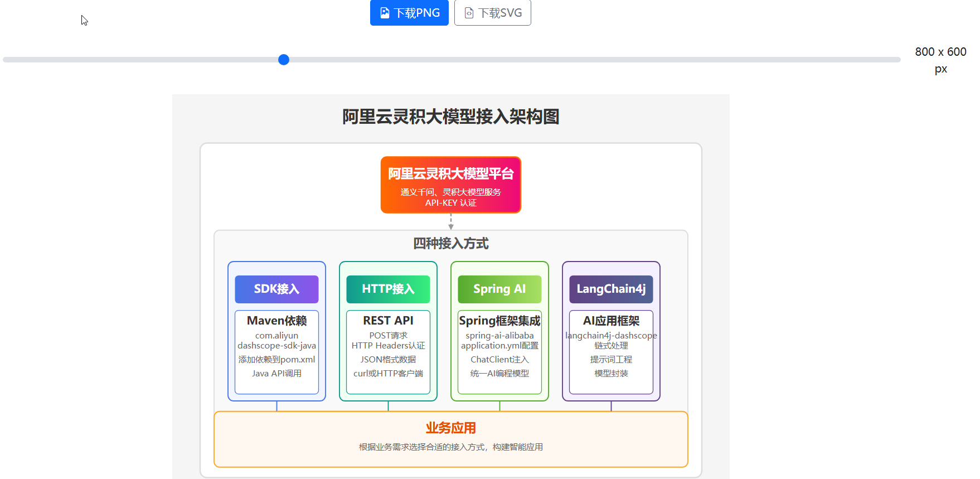Viewport: 980px width, 479px height.
Task: Select the LangChain4j header block
Action: [611, 289]
